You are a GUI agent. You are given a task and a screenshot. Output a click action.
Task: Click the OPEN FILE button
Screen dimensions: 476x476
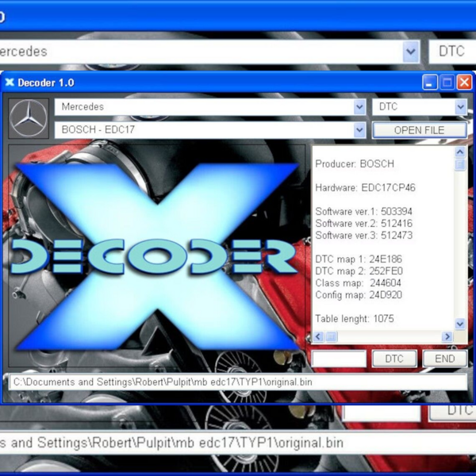tap(419, 130)
